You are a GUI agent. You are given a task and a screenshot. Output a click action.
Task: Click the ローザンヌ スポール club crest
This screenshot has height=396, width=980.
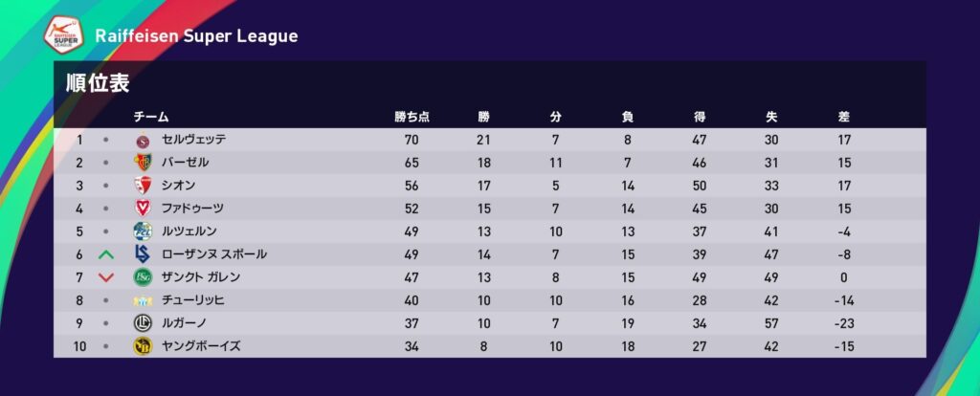[x=142, y=254]
